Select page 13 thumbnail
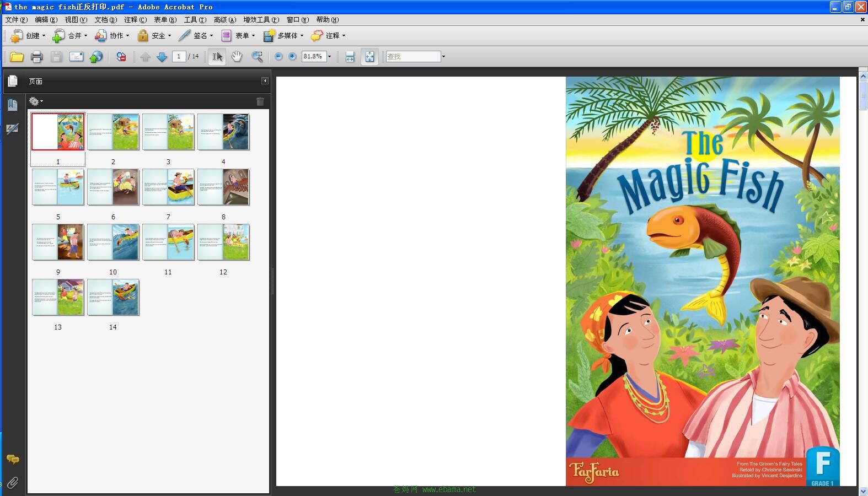This screenshot has width=868, height=496. click(58, 297)
